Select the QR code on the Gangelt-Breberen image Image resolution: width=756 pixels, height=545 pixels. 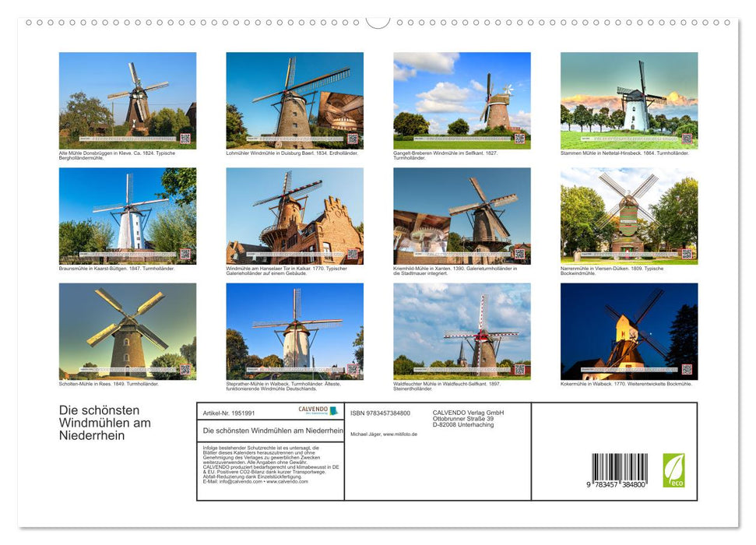click(x=519, y=138)
